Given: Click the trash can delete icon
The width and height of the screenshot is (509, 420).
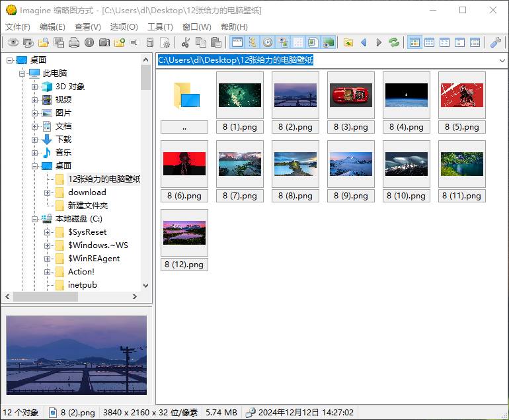Looking at the screenshot, I should [150, 42].
